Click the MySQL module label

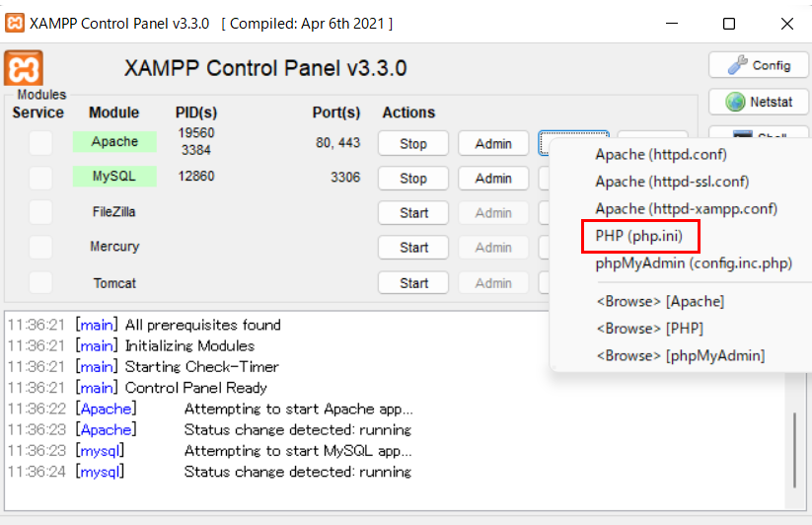point(114,176)
